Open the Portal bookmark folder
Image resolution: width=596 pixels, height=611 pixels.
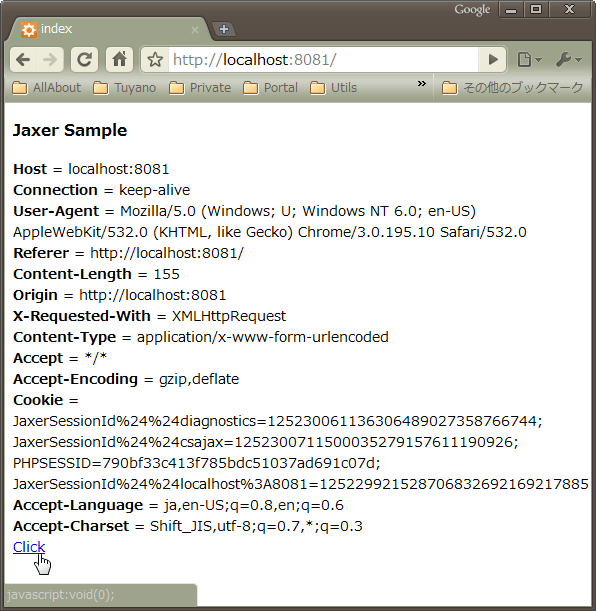[x=270, y=88]
